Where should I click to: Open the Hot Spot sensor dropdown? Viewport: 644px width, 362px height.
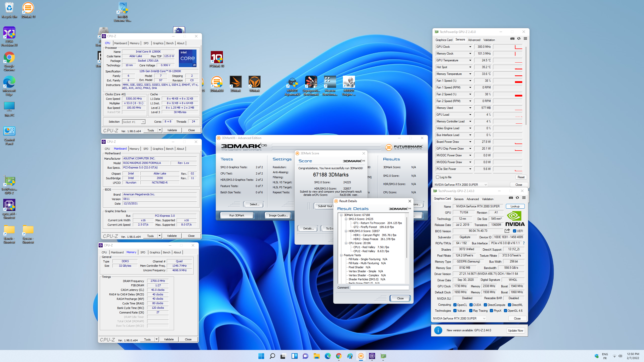(470, 67)
